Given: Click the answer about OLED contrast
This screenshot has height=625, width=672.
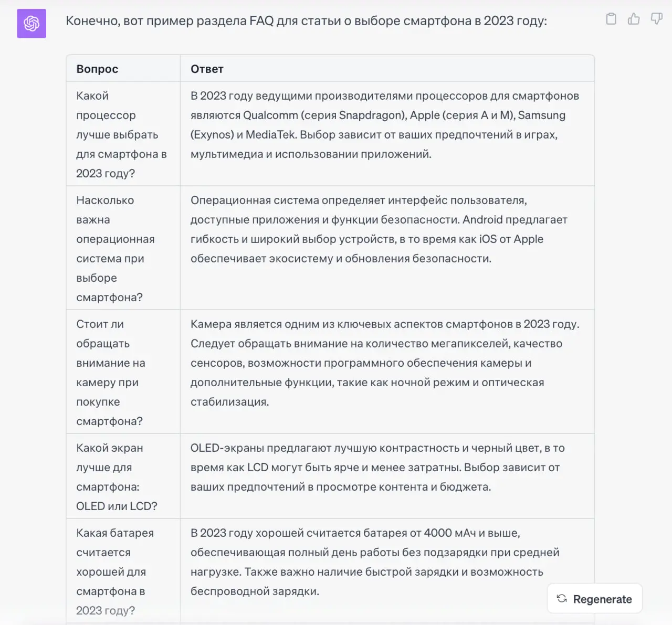Looking at the screenshot, I should (x=377, y=467).
